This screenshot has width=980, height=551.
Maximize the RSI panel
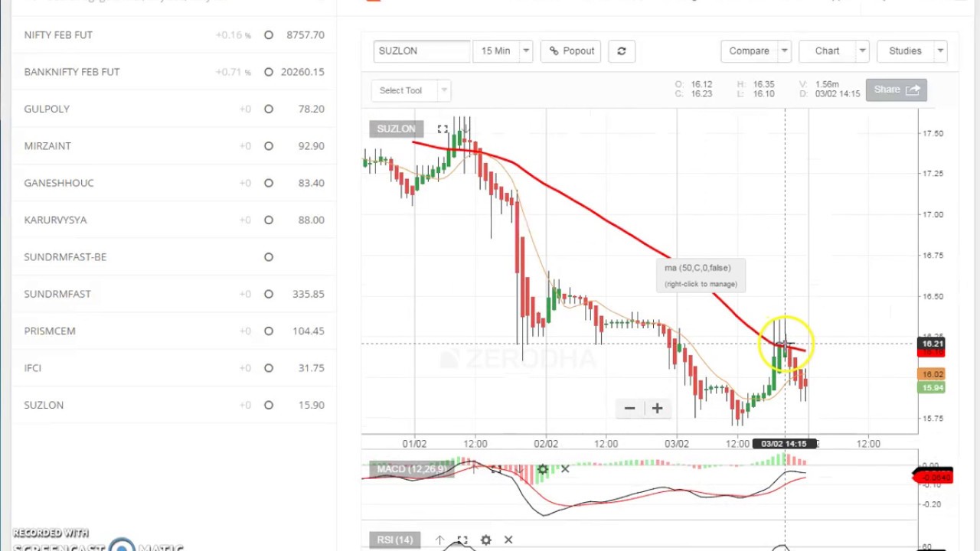click(x=462, y=540)
